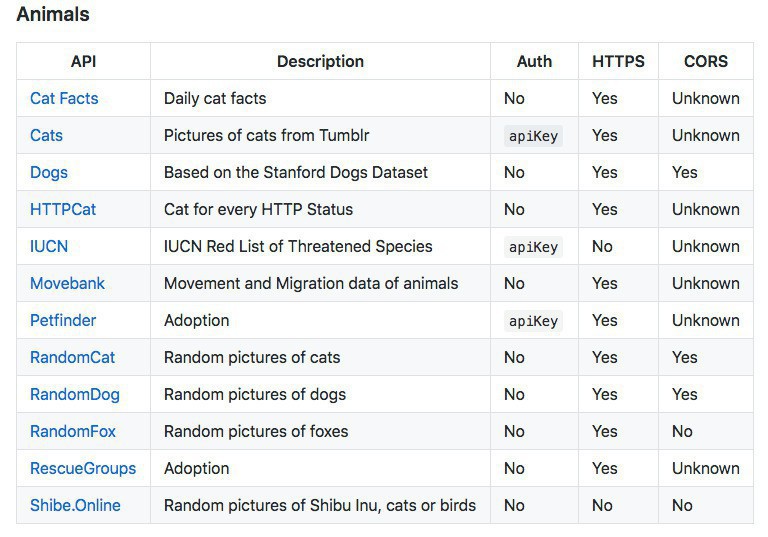Click the Auth column header
This screenshot has width=768, height=537.
534,61
